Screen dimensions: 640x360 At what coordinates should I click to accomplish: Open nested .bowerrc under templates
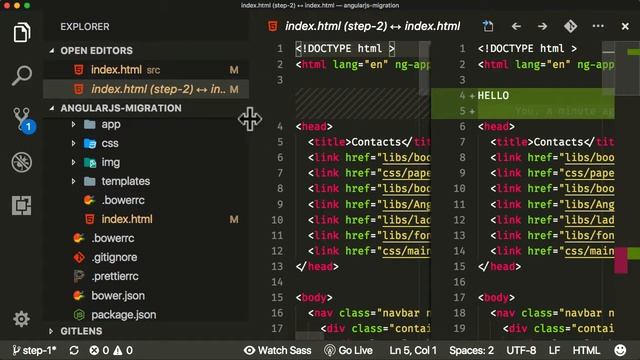(x=146, y=200)
